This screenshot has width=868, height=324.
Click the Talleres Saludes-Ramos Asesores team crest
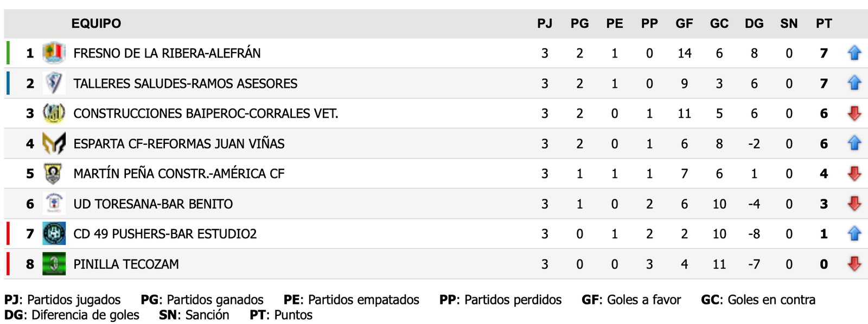click(54, 84)
